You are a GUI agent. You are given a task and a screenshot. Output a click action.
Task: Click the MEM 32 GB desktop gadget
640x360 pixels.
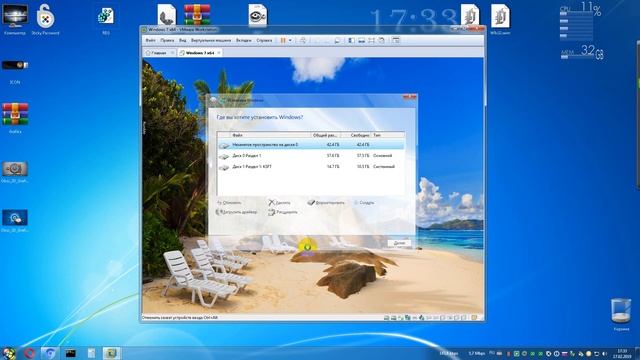(582, 52)
